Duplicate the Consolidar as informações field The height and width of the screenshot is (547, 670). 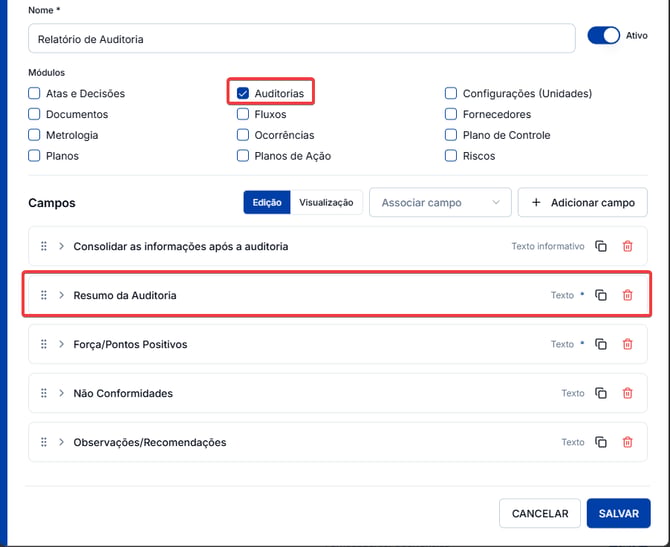[x=601, y=246]
